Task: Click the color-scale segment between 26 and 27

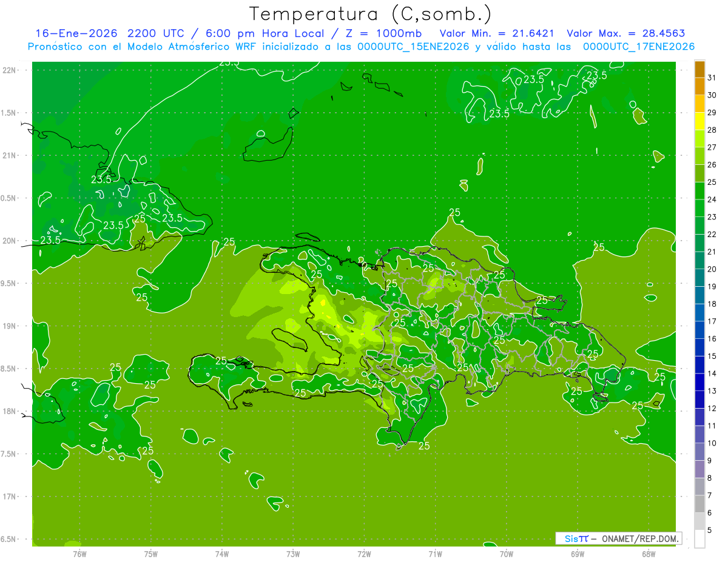Action: (699, 156)
